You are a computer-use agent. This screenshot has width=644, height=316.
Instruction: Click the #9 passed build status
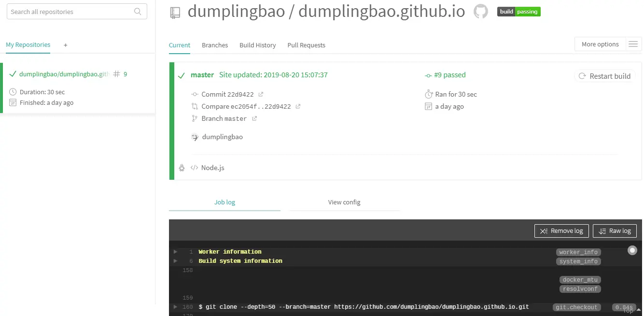[449, 75]
